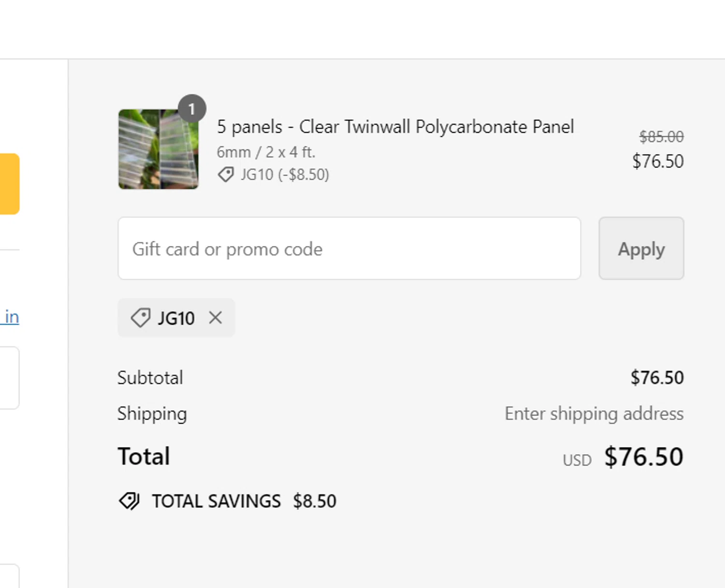This screenshot has height=588, width=725.
Task: Click the Total Savings tag icon
Action: click(x=129, y=501)
